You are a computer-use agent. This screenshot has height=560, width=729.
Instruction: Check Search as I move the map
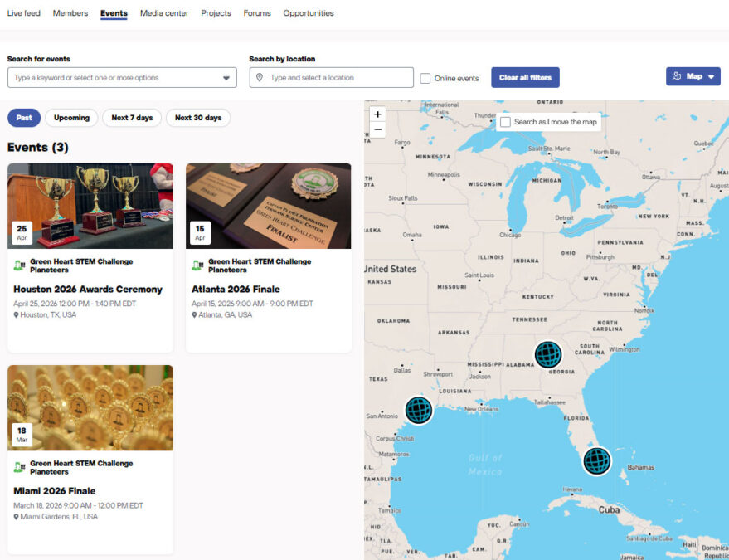pos(505,122)
